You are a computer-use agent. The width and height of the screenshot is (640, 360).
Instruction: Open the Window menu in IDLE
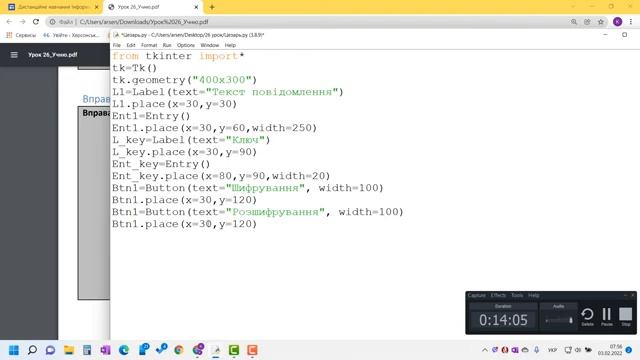210,45
